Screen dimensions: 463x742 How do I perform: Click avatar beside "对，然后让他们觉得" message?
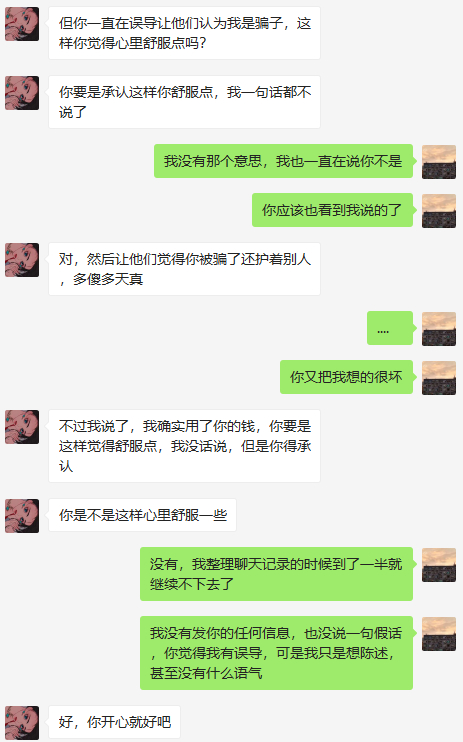coord(22,260)
